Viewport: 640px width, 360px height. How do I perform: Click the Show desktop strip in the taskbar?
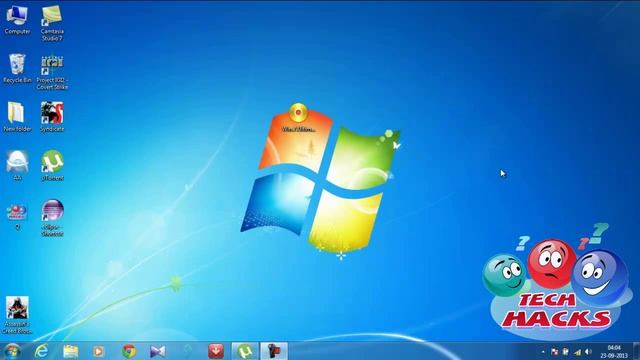click(x=637, y=351)
